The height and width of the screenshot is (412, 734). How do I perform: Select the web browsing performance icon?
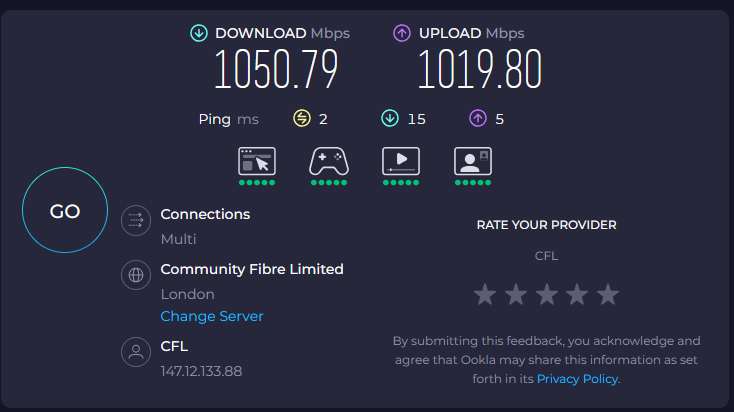[x=257, y=161]
